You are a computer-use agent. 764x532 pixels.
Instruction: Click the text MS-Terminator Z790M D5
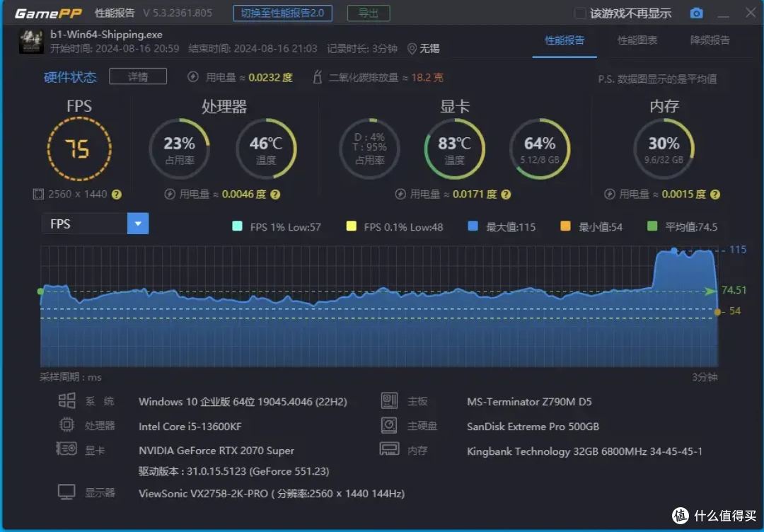click(x=529, y=402)
